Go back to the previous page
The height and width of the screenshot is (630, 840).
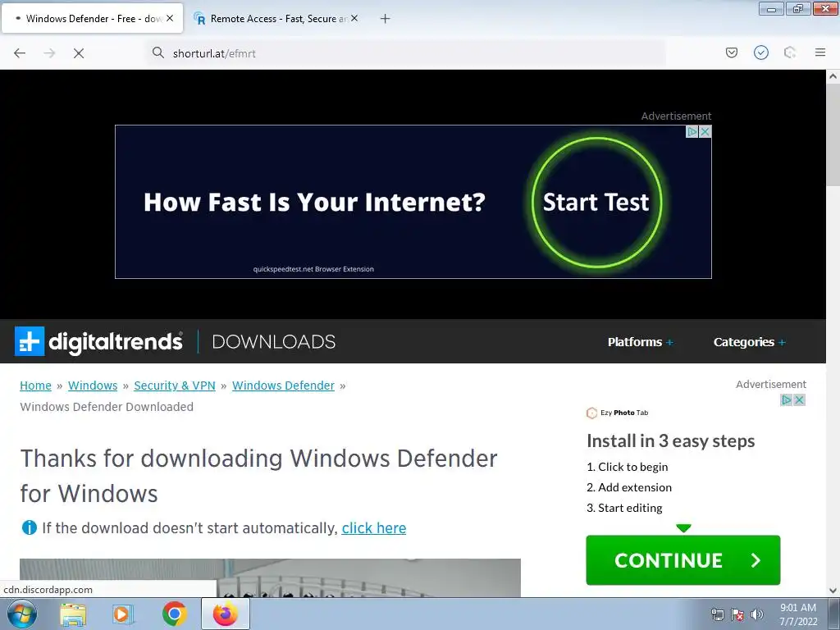[20, 53]
